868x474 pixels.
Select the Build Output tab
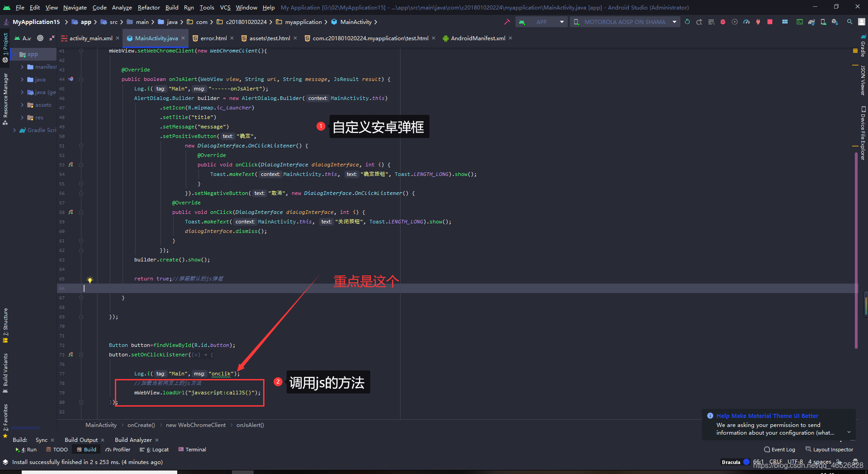81,440
